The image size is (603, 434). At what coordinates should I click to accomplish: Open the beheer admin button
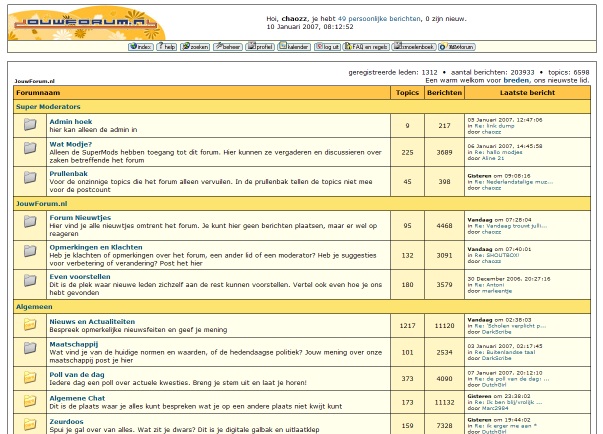[227, 47]
